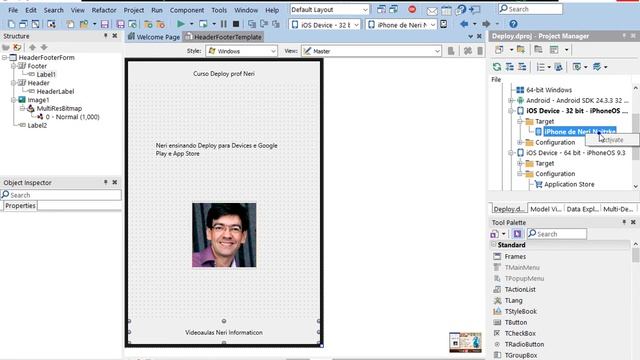Open the Component menu
This screenshot has height=360, width=640.
pyautogui.click(x=187, y=10)
